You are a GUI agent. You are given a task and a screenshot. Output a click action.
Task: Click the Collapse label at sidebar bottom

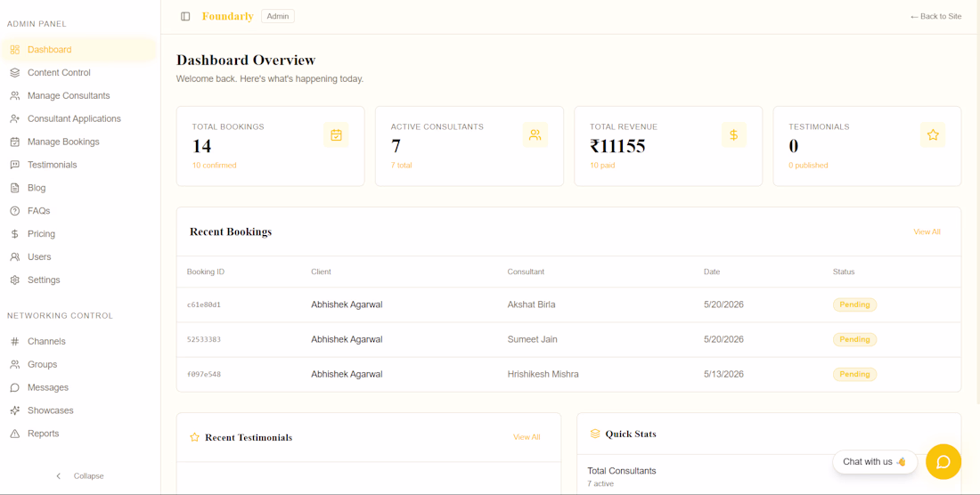pyautogui.click(x=89, y=475)
